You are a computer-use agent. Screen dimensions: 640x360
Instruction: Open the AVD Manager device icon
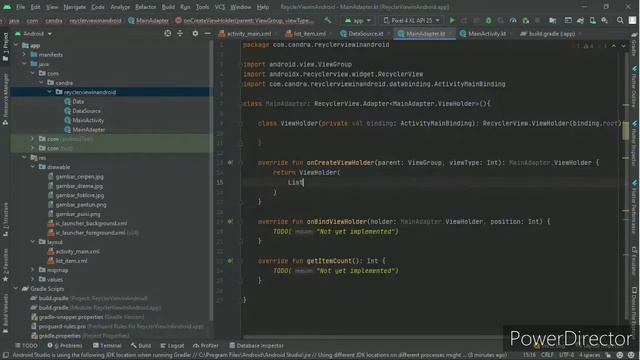[593, 20]
